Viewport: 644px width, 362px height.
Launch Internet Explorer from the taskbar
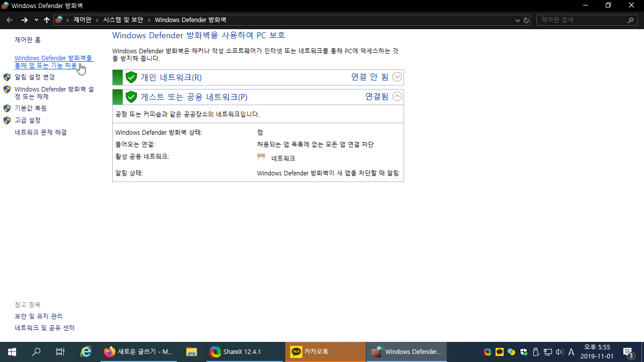(x=87, y=352)
